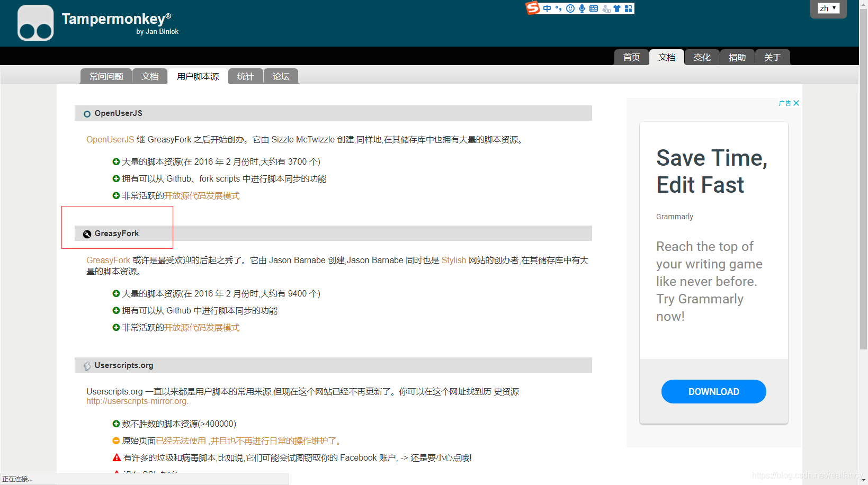Toggle the Chinese/English 中 input mode
This screenshot has height=485, width=868.
click(x=547, y=8)
